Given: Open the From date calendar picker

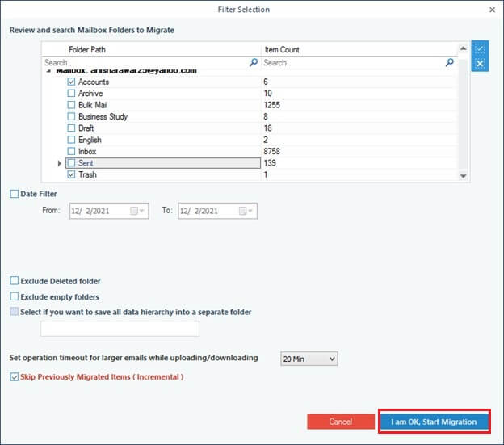Looking at the screenshot, I should point(138,211).
